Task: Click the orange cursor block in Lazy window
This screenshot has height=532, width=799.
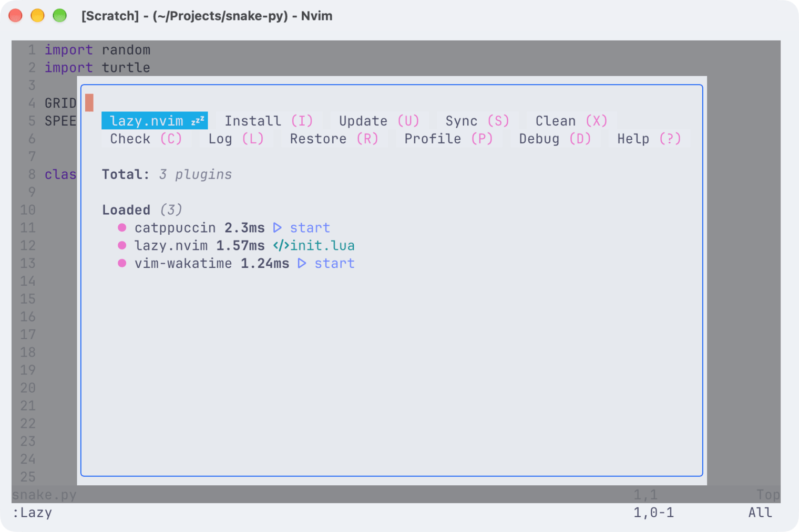Action: click(89, 103)
